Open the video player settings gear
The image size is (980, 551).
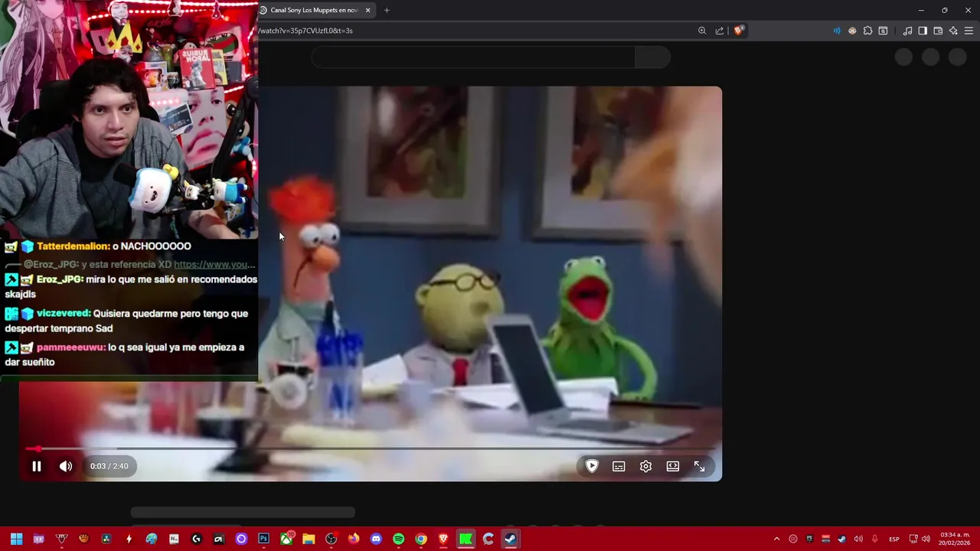coord(645,466)
